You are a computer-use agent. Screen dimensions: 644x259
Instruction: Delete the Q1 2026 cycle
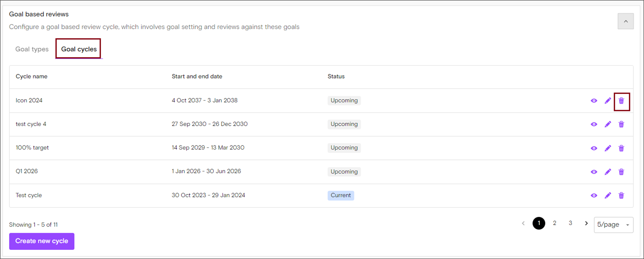(x=621, y=172)
